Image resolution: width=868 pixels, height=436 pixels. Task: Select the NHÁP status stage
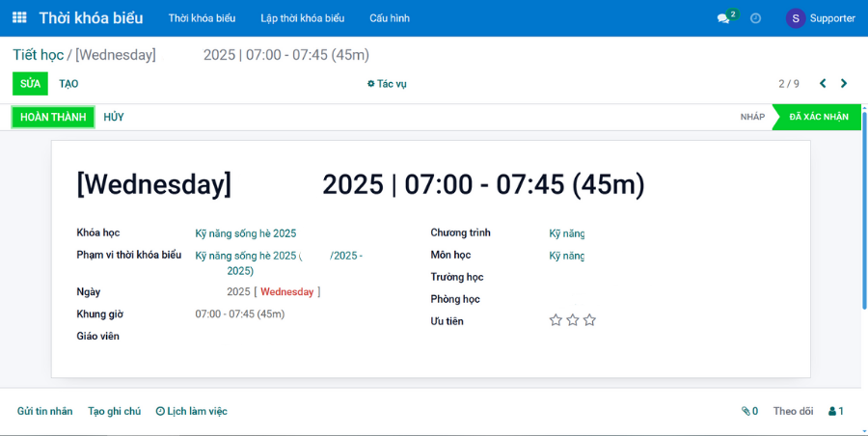752,117
